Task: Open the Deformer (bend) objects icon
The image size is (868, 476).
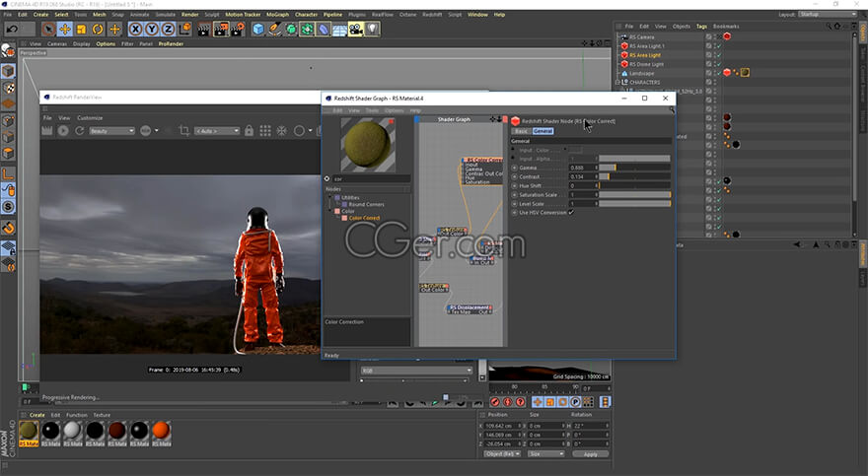Action: 324,29
